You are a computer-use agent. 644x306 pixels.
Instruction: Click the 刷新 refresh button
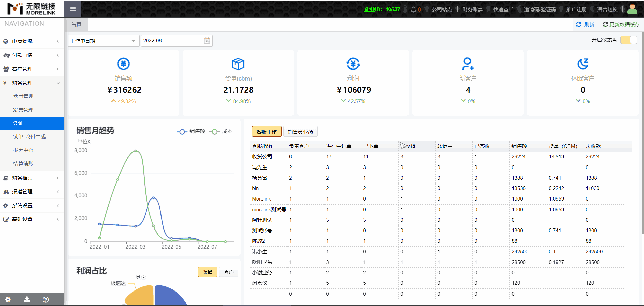tap(585, 24)
